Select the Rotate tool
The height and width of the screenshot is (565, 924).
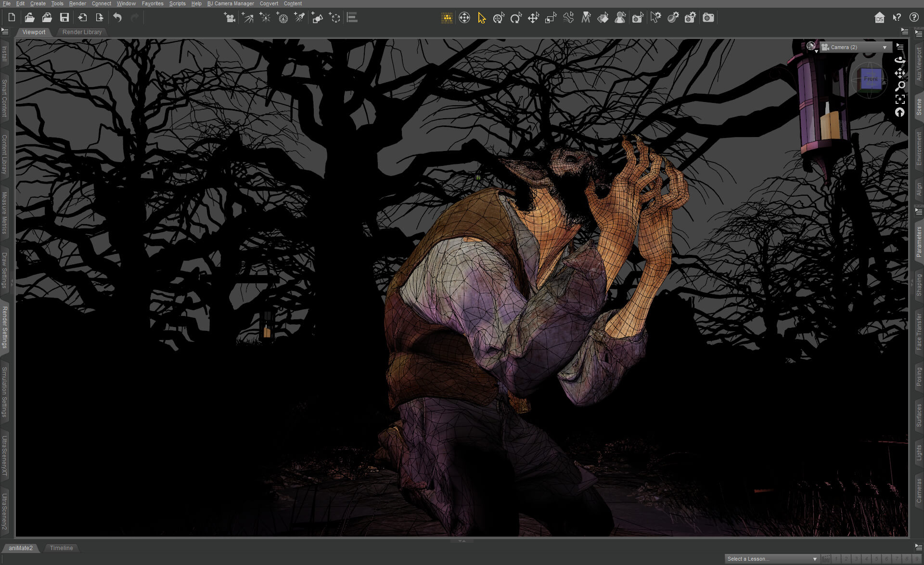[516, 18]
